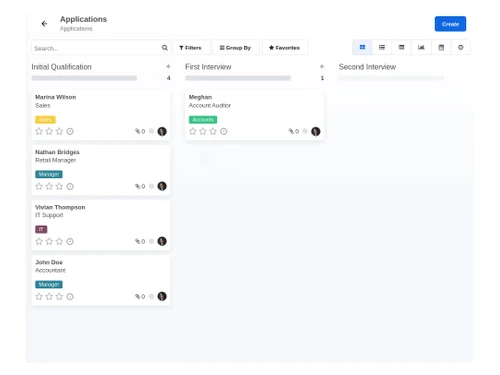Toggle kanban state dot on Marina Wilson card
This screenshot has height=375, width=500.
point(151,131)
